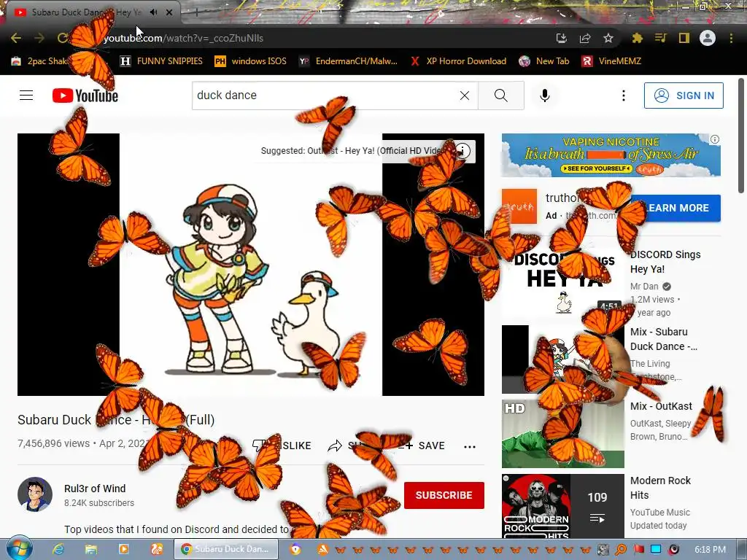
Task: Mute the tab using the speaker icon
Action: [153, 12]
